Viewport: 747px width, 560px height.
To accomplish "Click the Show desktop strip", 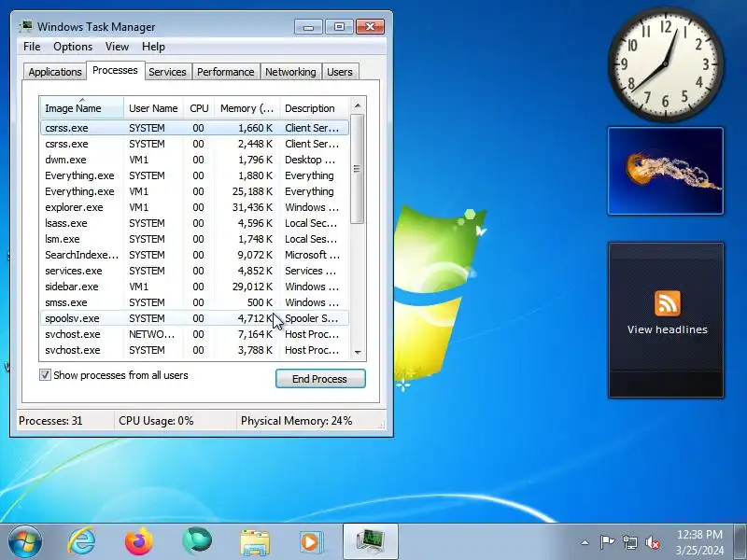I will (740, 542).
